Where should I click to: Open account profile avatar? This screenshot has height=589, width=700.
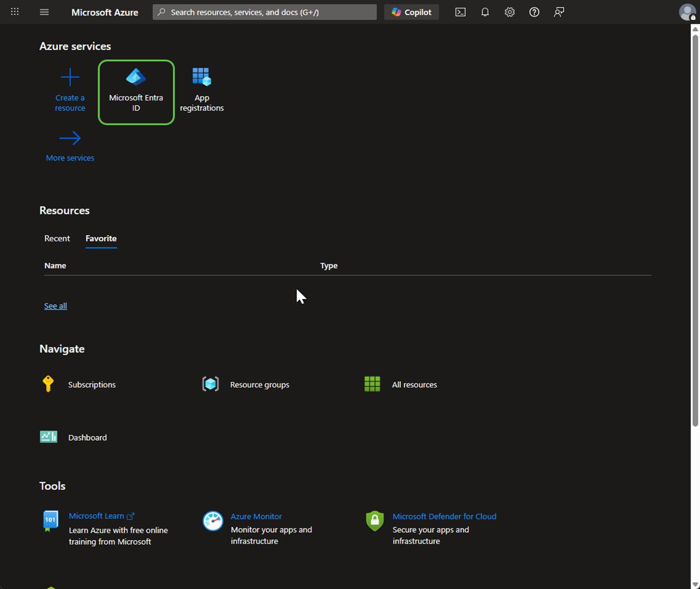tap(687, 12)
